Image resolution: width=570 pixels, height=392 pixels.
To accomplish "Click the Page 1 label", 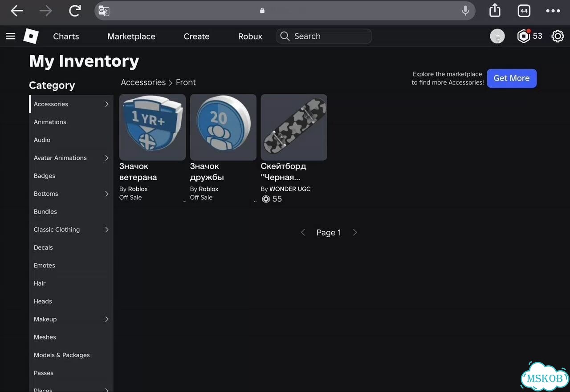I will point(329,232).
